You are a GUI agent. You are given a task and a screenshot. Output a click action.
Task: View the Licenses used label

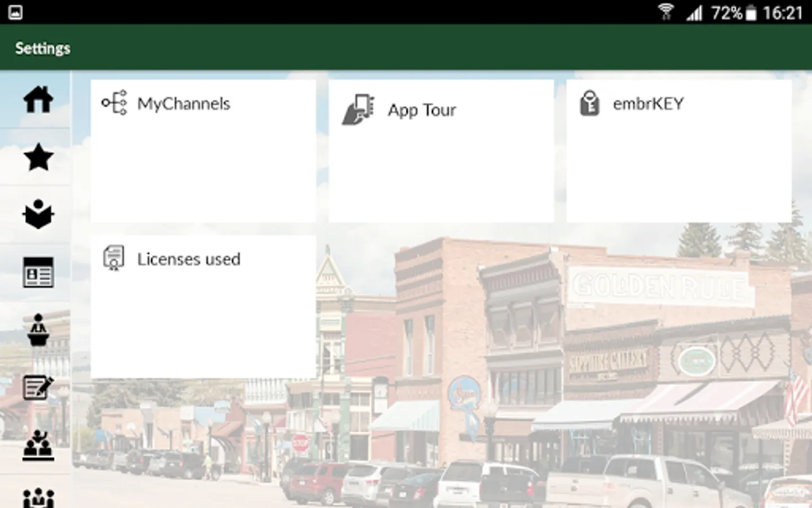pyautogui.click(x=189, y=259)
